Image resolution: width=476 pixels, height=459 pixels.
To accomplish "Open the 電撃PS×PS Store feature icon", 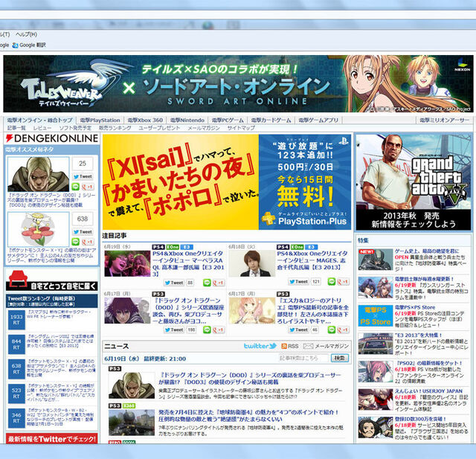I will click(376, 315).
